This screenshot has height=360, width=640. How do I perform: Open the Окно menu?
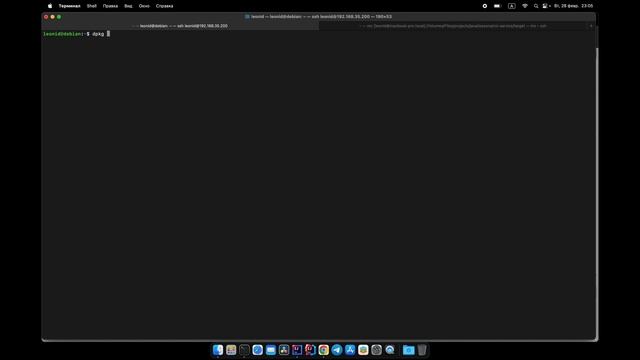pyautogui.click(x=144, y=6)
